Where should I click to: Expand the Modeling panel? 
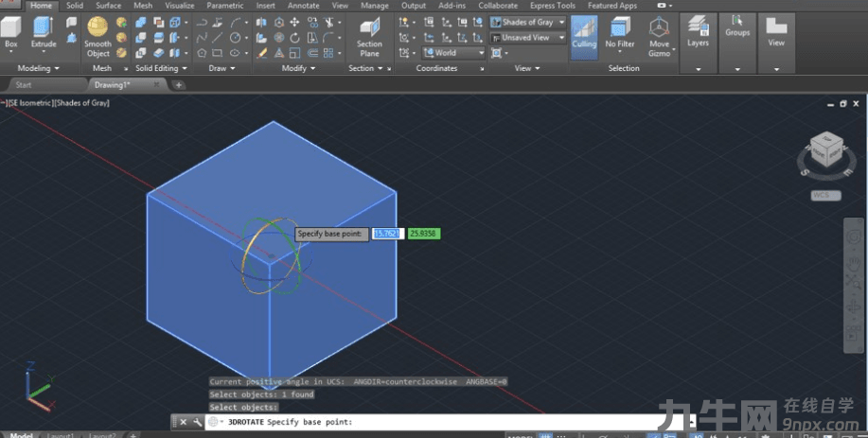(x=38, y=68)
